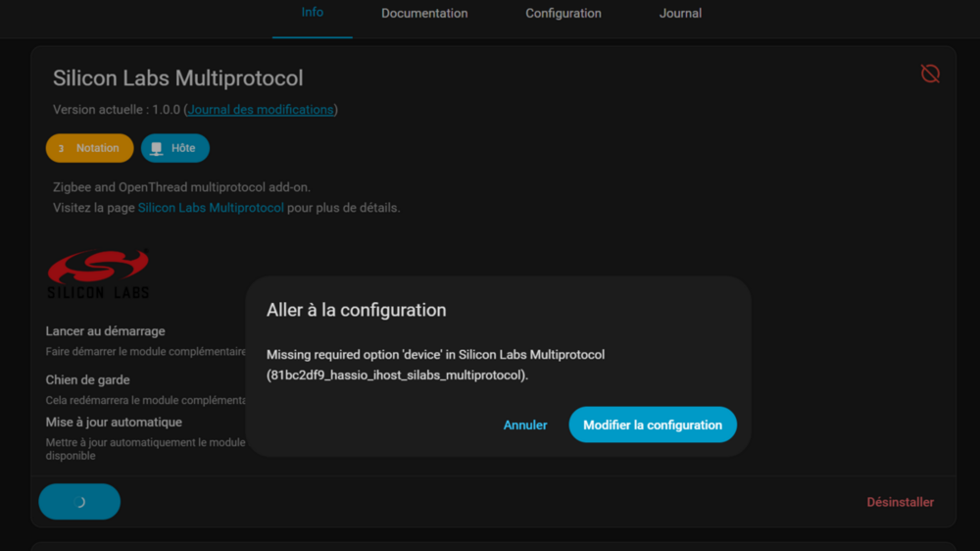Click the Silicon Labs logo image
Image resolution: width=980 pixels, height=551 pixels.
(98, 274)
